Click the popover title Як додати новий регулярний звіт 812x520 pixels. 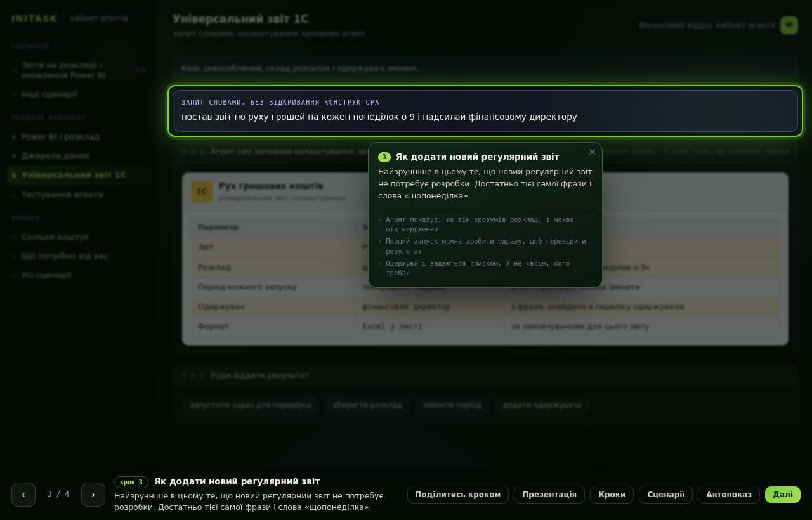coord(477,157)
